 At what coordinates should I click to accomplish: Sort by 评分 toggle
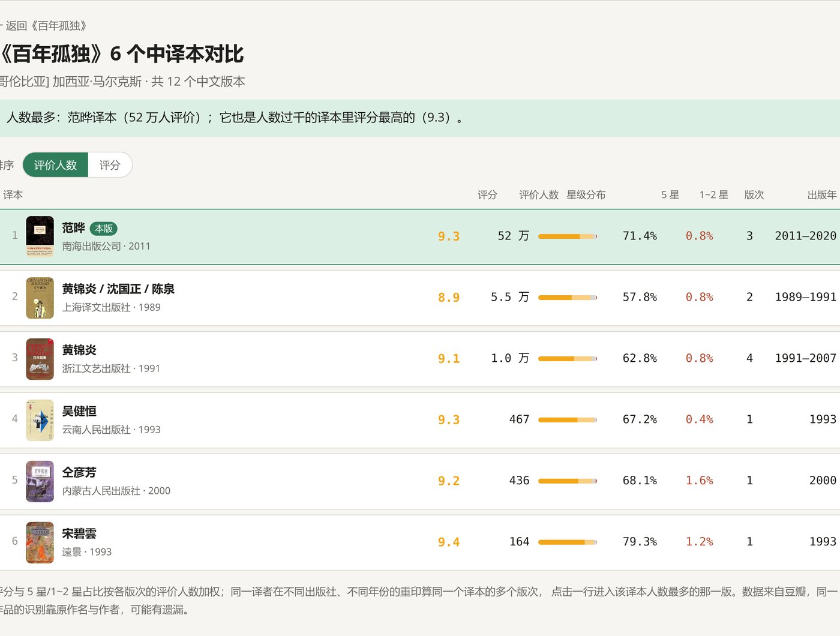(110, 165)
